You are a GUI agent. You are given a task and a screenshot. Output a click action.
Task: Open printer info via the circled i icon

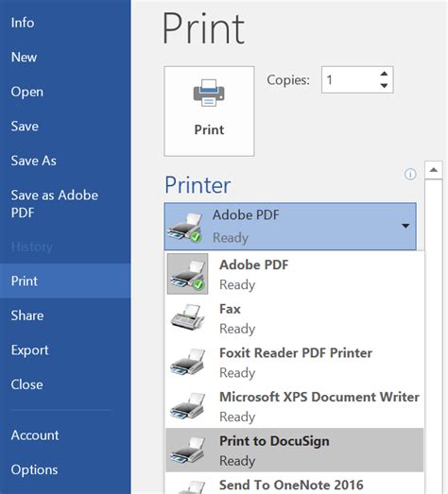[410, 174]
